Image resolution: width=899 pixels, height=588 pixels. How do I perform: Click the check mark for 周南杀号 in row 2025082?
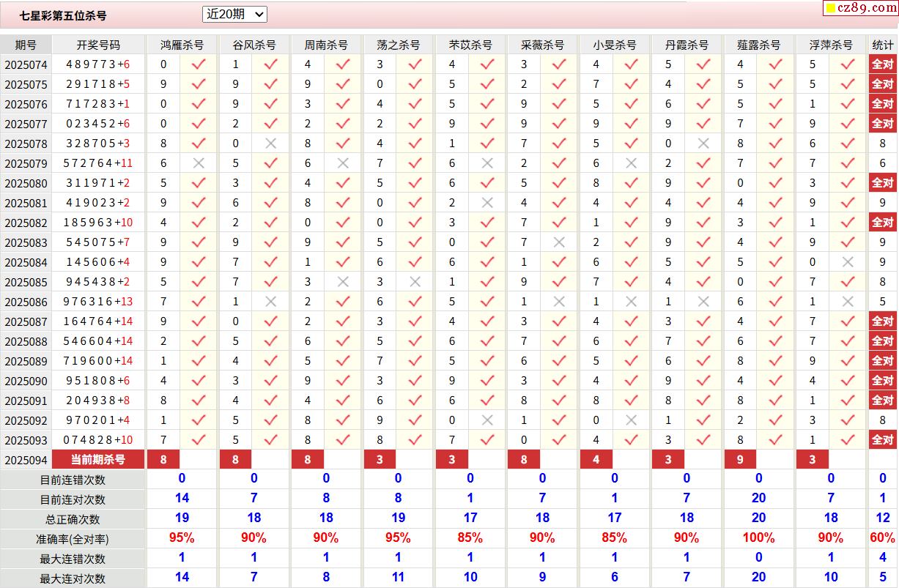tap(343, 223)
